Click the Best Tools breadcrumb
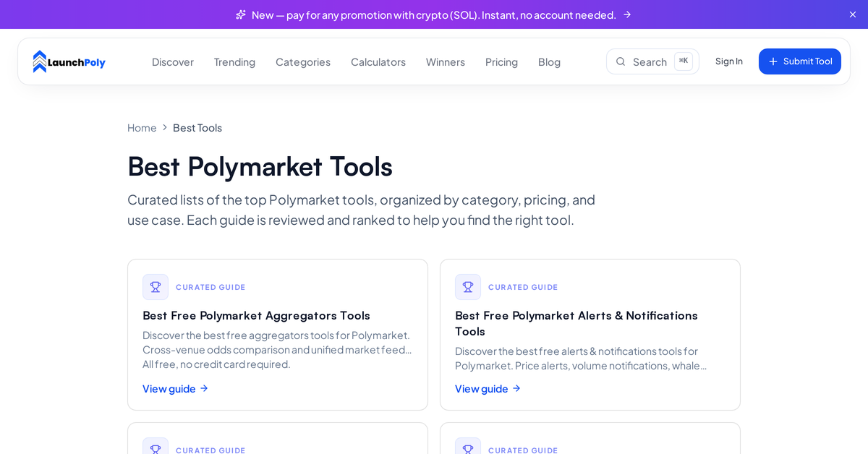Image resolution: width=868 pixels, height=454 pixels. tap(197, 128)
